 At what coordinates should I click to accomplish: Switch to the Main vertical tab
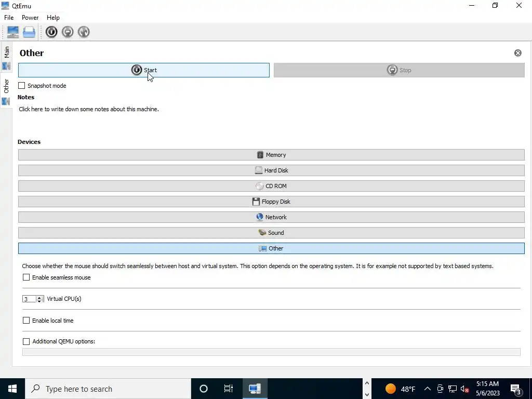[6, 58]
